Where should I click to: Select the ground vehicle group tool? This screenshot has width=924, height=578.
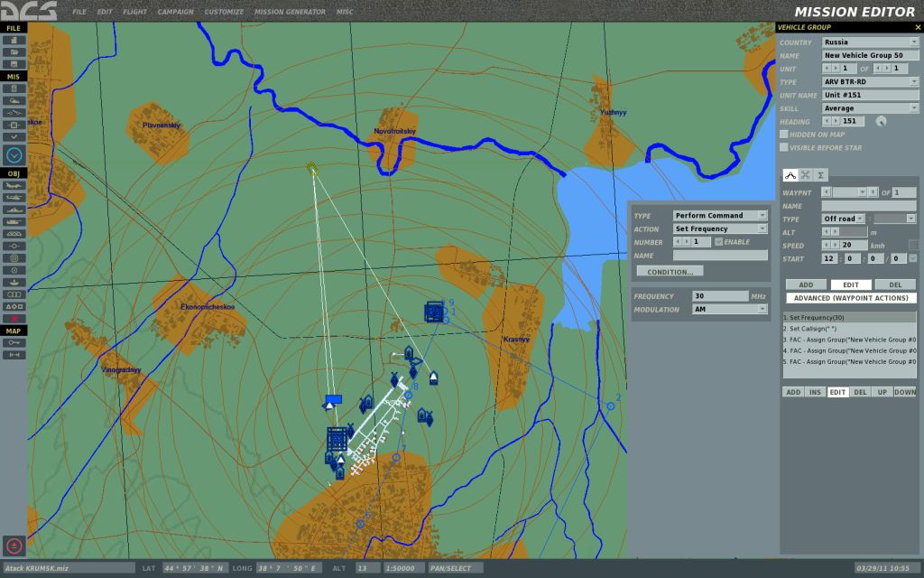(x=14, y=222)
